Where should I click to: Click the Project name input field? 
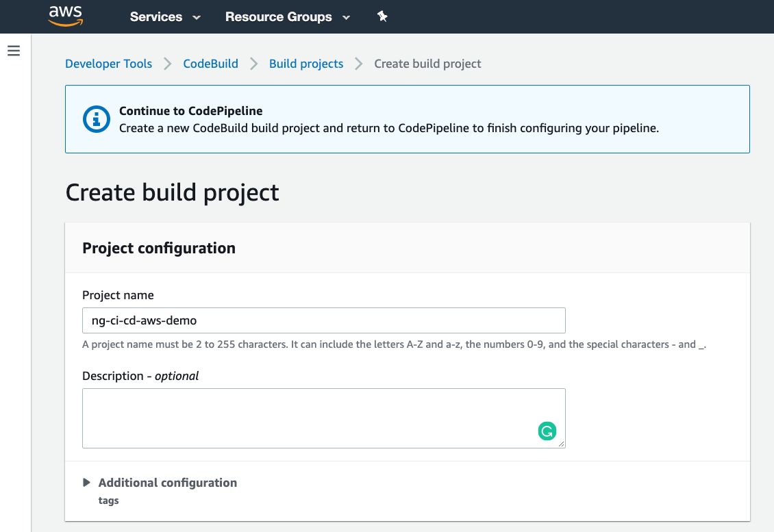coord(324,320)
